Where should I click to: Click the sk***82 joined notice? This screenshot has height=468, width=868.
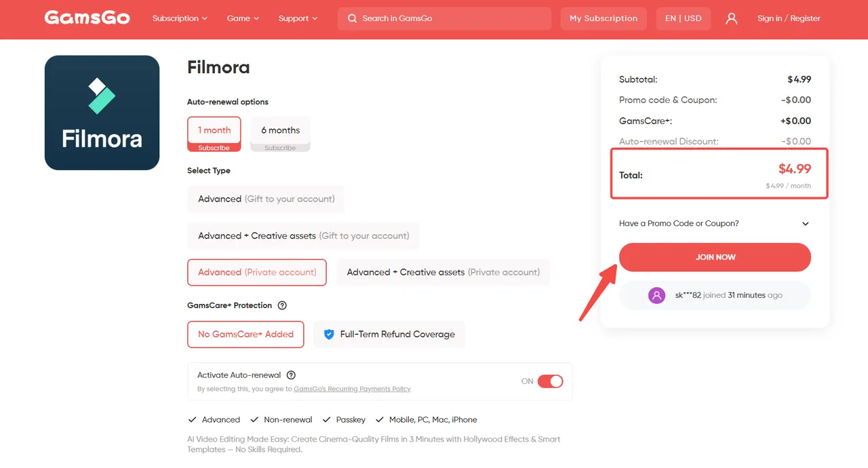coord(715,295)
